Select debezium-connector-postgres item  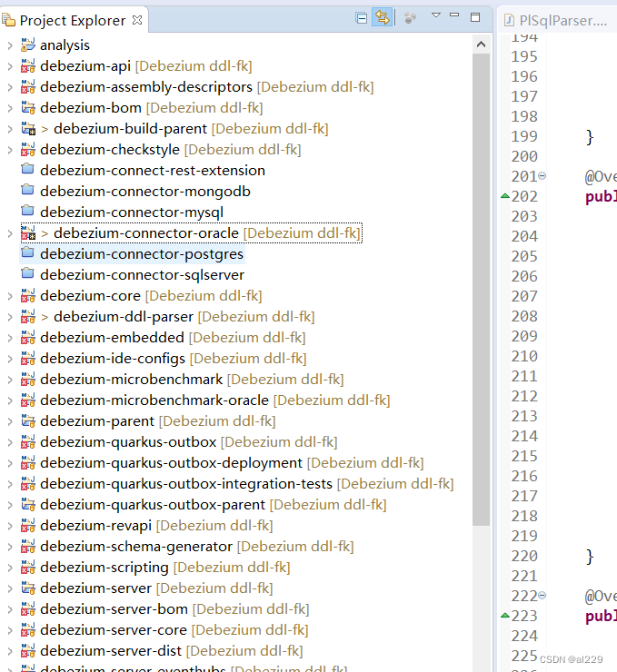pos(142,254)
